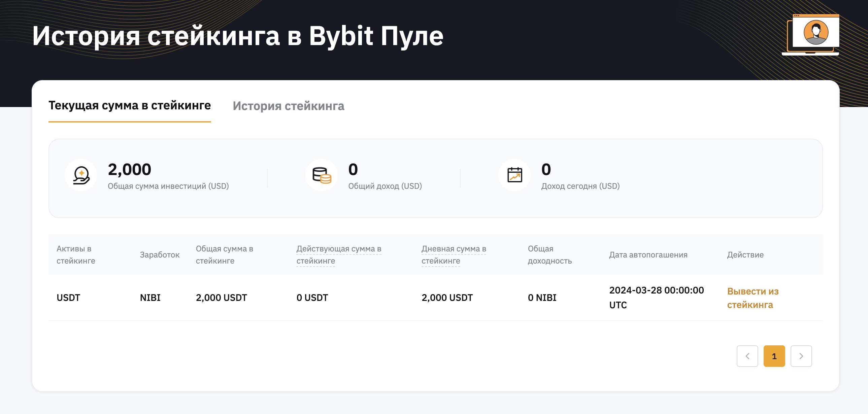868x414 pixels.
Task: Click the '2024-03-28 00:00:00 UTC' date cell
Action: (657, 298)
